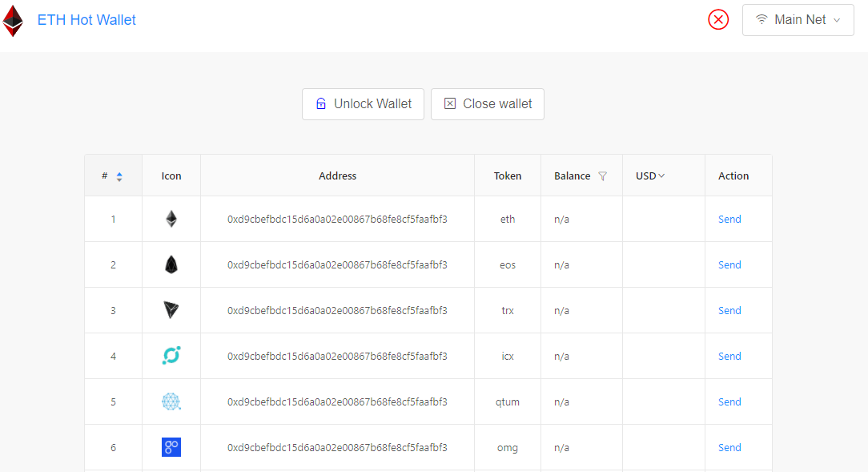Click the boxed X icon on Close wallet
The height and width of the screenshot is (472, 868).
[x=450, y=103]
